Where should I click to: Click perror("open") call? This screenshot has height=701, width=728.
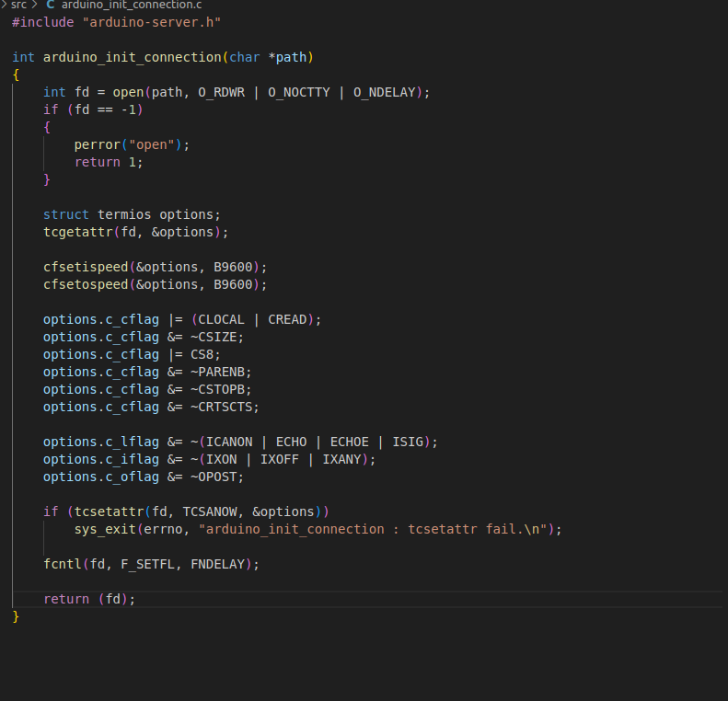(x=133, y=144)
